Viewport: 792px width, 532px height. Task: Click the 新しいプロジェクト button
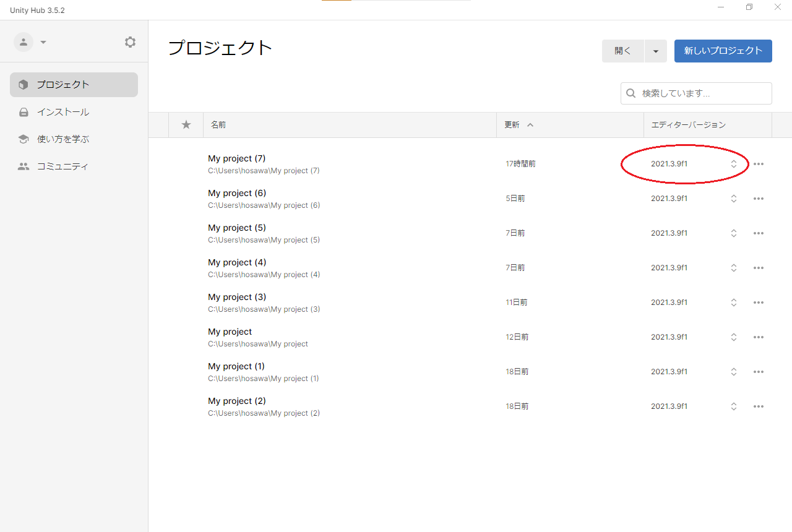(723, 51)
